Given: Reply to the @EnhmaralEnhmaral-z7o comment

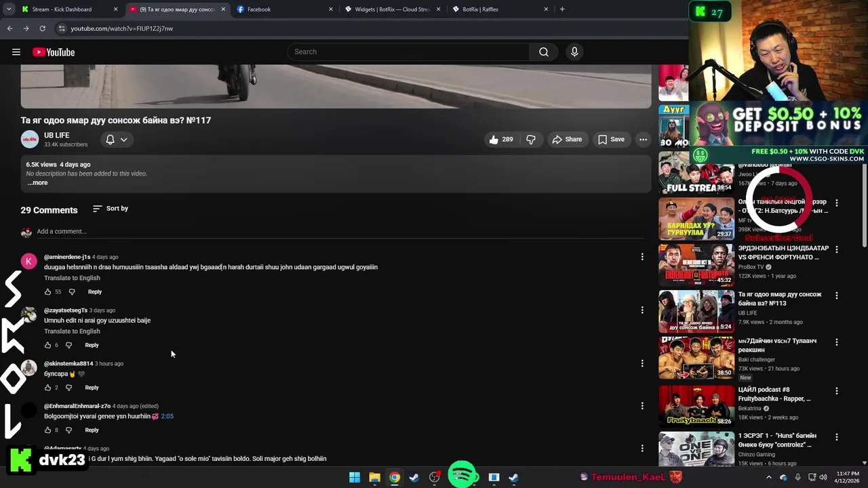Looking at the screenshot, I should 92,430.
